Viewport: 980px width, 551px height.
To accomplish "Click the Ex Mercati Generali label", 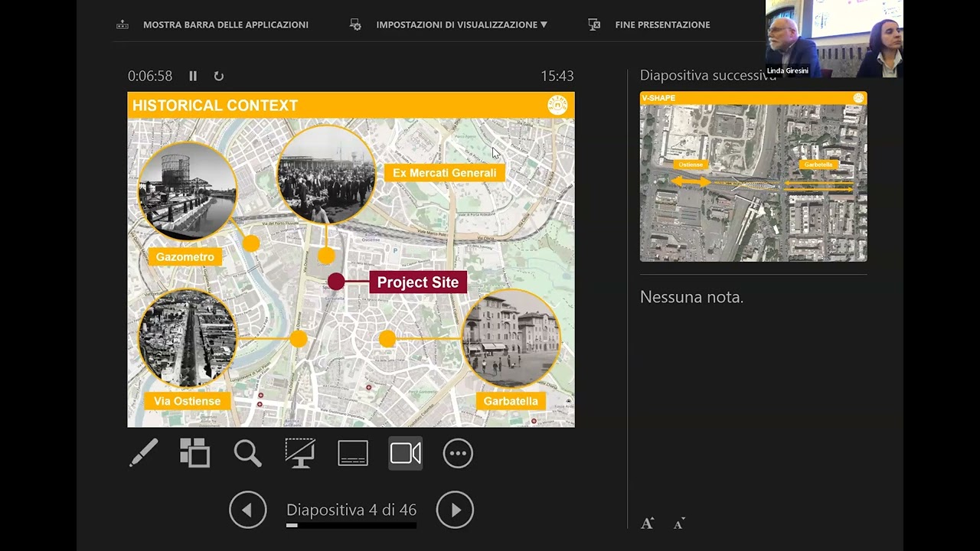I will pyautogui.click(x=445, y=173).
